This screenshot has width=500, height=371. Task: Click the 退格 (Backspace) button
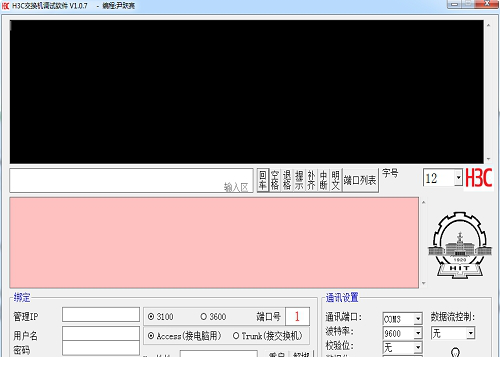coord(287,180)
